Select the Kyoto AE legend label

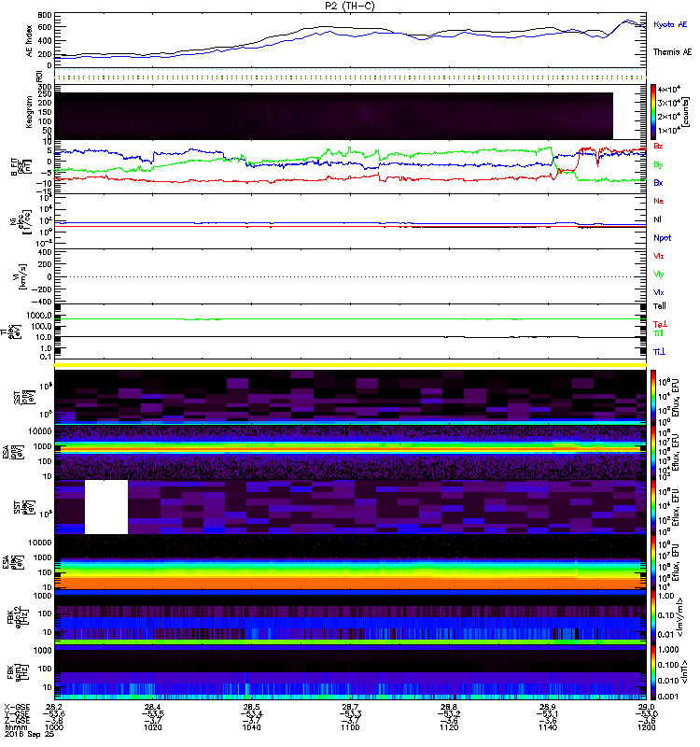pos(670,24)
